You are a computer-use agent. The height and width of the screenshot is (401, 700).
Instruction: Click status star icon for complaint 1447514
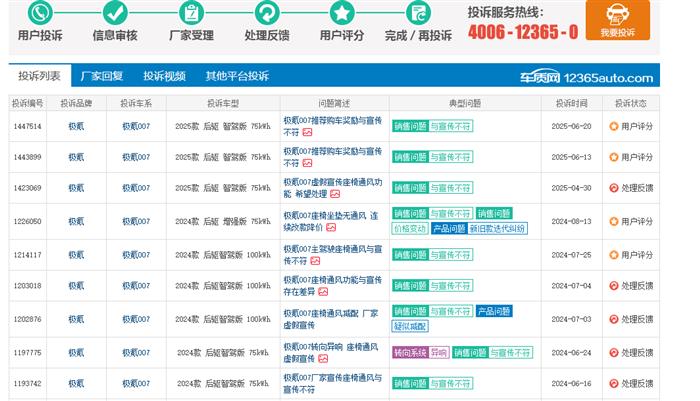[614, 127]
